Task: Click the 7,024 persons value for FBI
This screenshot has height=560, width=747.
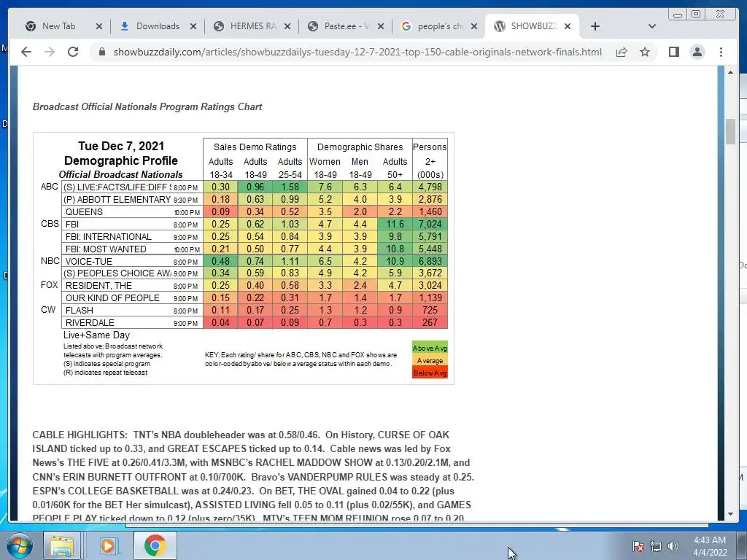Action: [430, 225]
